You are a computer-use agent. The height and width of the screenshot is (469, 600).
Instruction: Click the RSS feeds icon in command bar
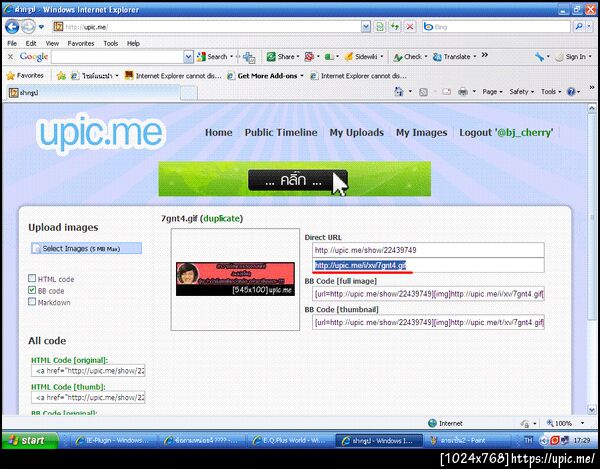click(423, 92)
